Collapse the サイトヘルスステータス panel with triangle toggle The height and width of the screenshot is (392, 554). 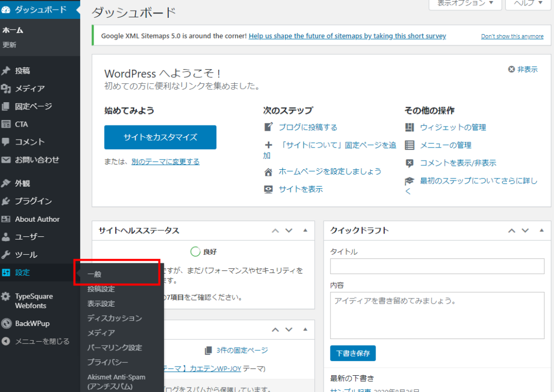click(305, 230)
